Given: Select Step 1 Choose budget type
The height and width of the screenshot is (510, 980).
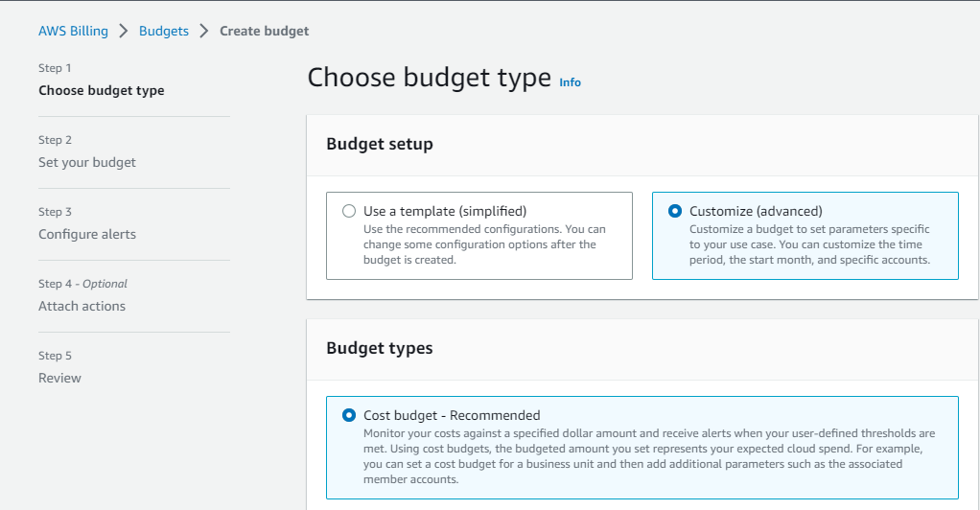Looking at the screenshot, I should pos(101,90).
